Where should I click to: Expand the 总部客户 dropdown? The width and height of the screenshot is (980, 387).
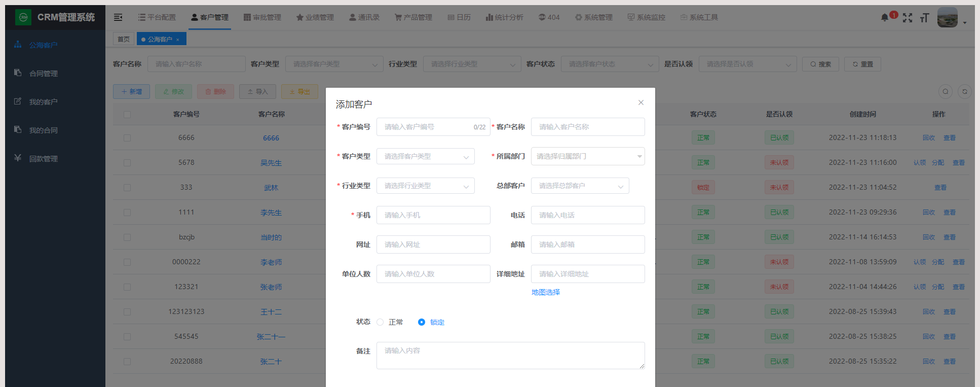(580, 186)
